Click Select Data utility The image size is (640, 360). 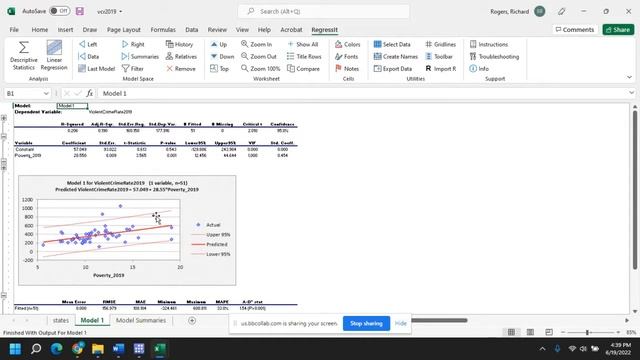[x=392, y=44]
